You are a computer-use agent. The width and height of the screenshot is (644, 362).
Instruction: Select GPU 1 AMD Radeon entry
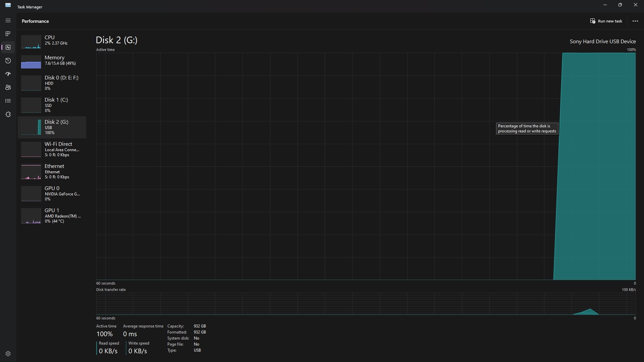(x=52, y=216)
